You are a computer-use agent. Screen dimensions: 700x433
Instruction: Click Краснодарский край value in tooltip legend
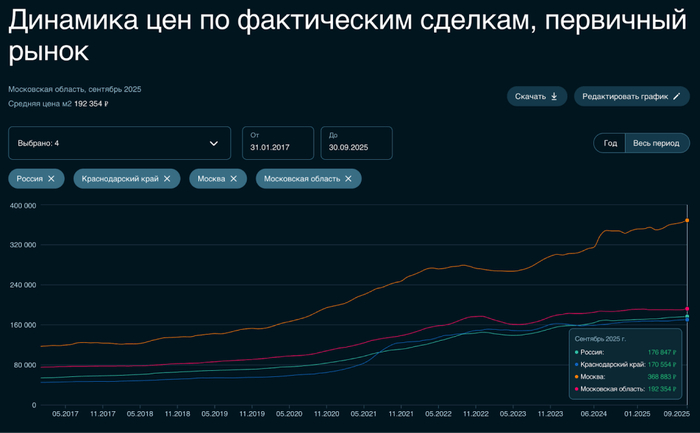coord(664,364)
